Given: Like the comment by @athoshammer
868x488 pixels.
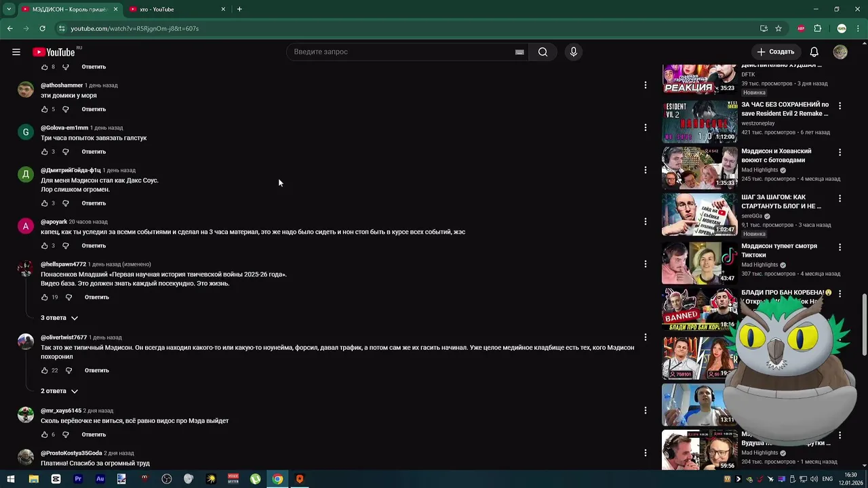Looking at the screenshot, I should coord(45,109).
